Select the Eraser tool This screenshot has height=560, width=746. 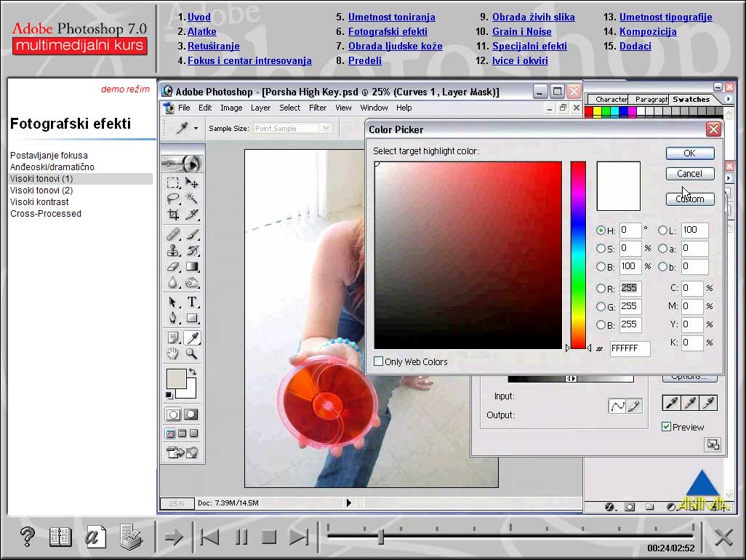pyautogui.click(x=172, y=266)
